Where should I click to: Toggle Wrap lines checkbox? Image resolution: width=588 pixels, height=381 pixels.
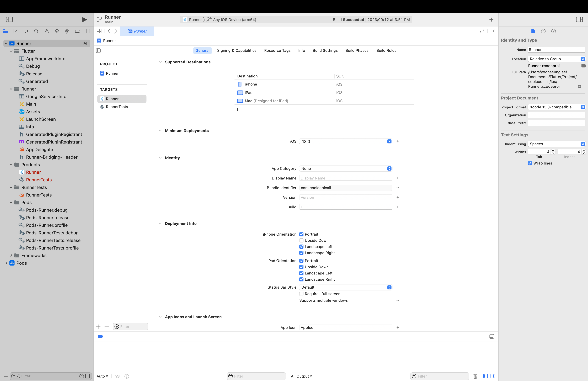click(x=530, y=163)
